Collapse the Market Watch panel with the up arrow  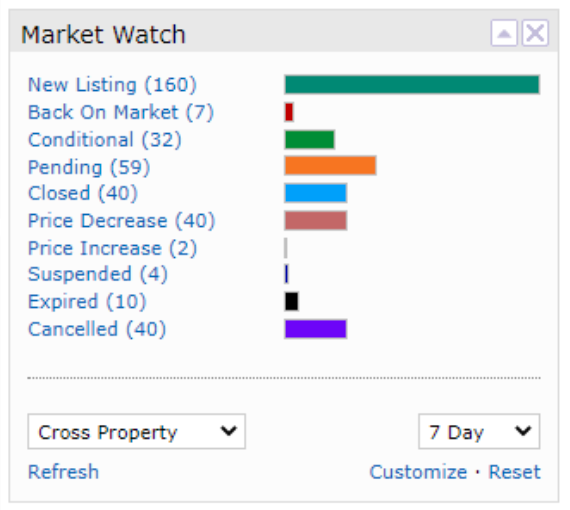(504, 33)
